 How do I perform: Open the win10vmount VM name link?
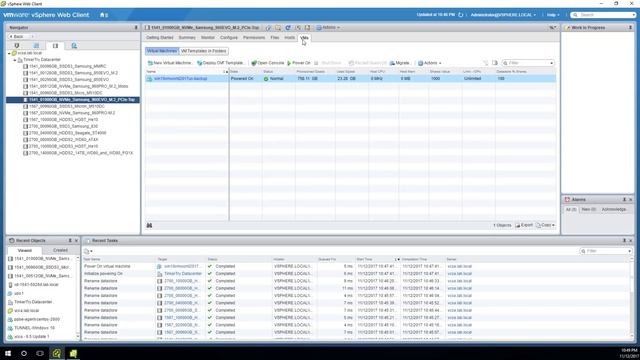(x=180, y=78)
